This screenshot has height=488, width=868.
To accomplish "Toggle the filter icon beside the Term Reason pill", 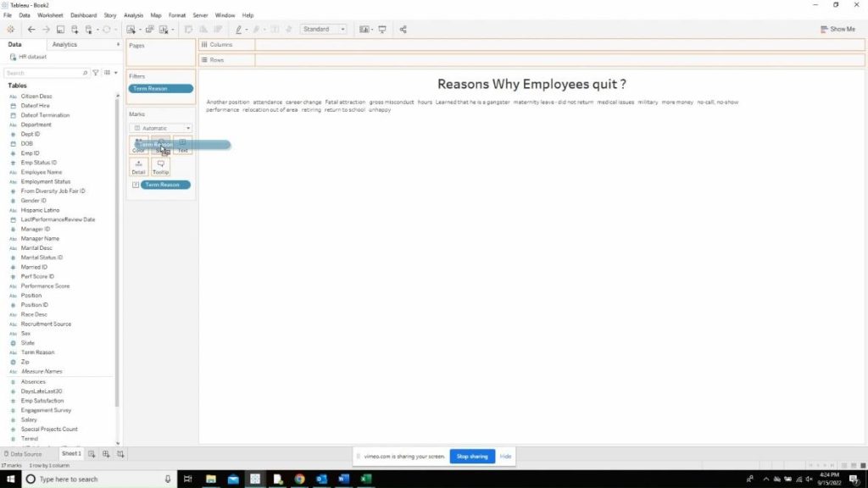I will click(137, 185).
